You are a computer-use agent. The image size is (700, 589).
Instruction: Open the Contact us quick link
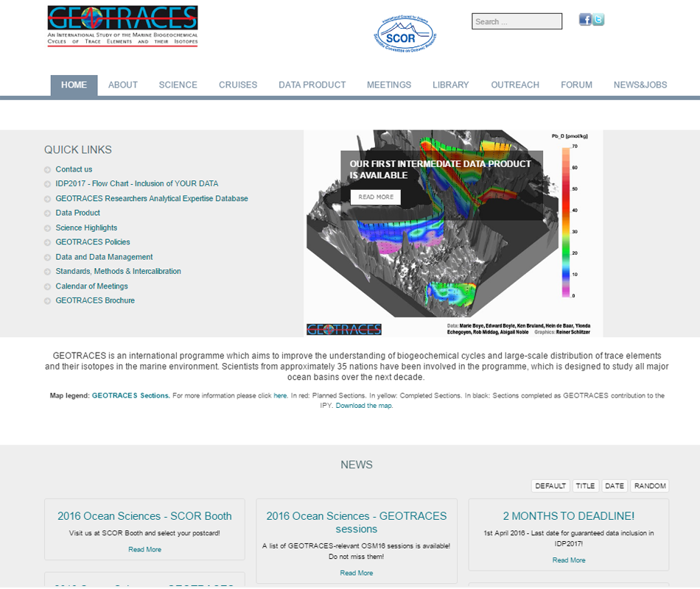[x=74, y=169]
